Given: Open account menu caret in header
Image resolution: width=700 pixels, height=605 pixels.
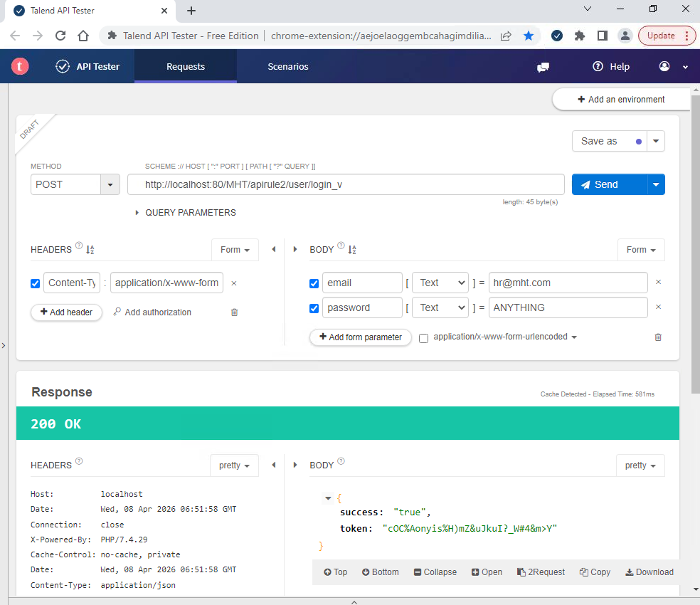Looking at the screenshot, I should point(685,67).
